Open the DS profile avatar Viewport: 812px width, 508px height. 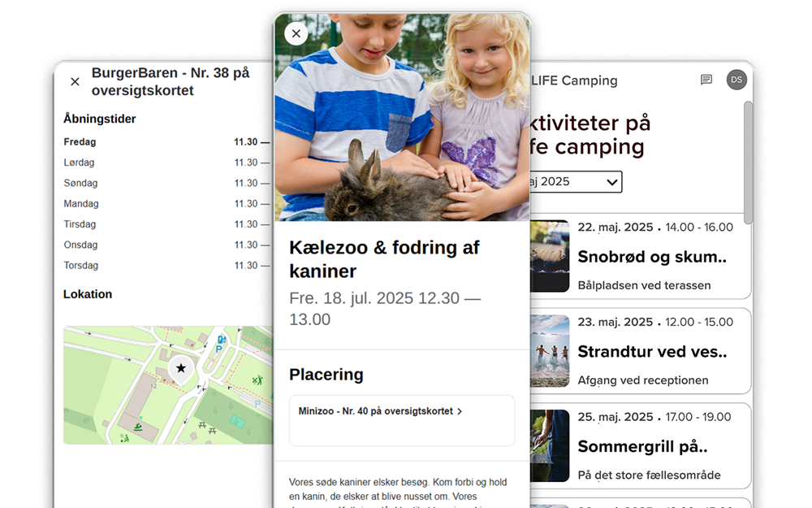[736, 80]
